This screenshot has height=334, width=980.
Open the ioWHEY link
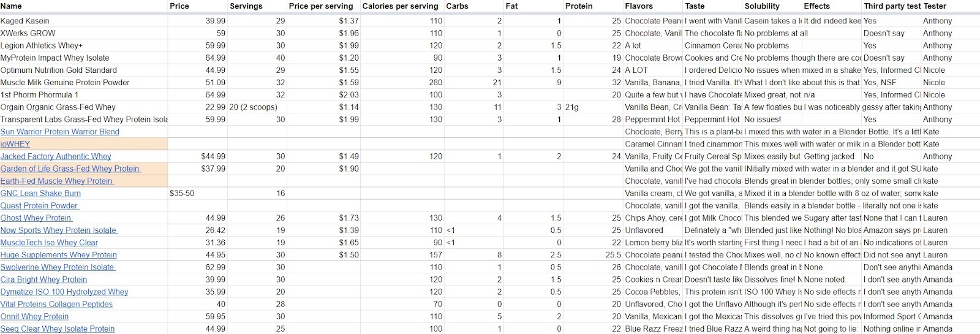[x=15, y=144]
